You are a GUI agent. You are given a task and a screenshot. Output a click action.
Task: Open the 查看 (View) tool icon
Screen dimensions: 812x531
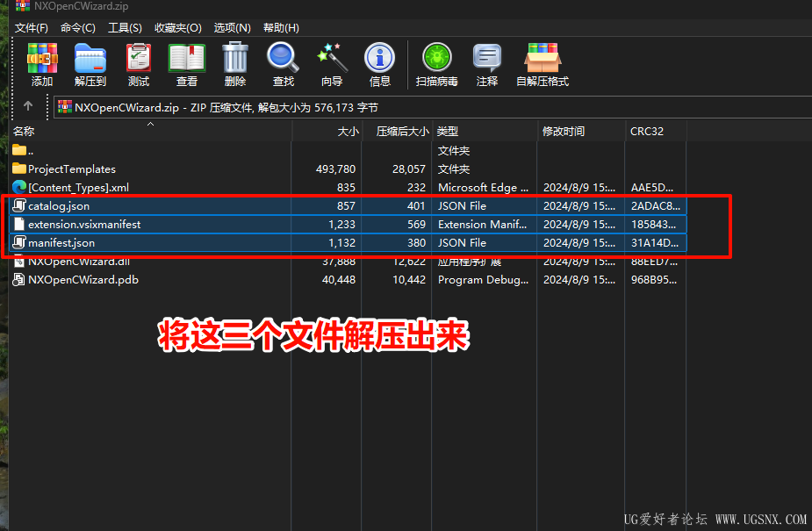[x=187, y=64]
